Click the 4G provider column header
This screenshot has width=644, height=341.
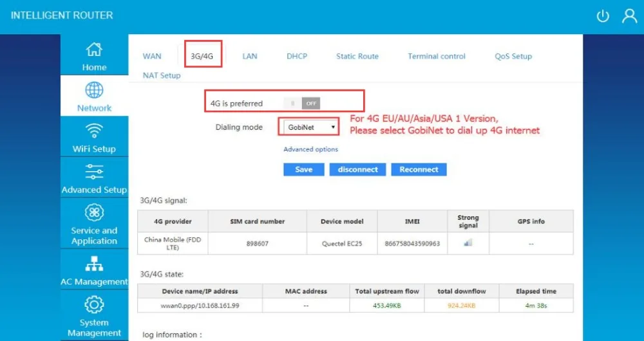point(173,221)
